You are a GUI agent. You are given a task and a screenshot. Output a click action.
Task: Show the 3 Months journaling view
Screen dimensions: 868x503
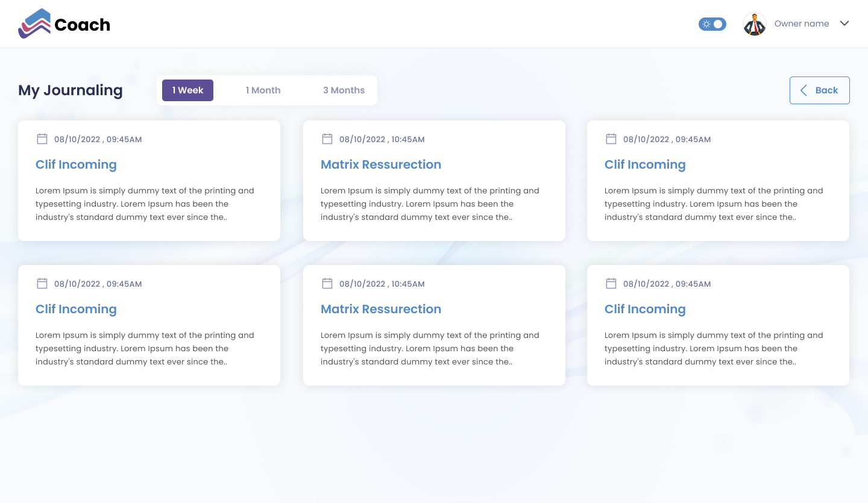point(344,90)
